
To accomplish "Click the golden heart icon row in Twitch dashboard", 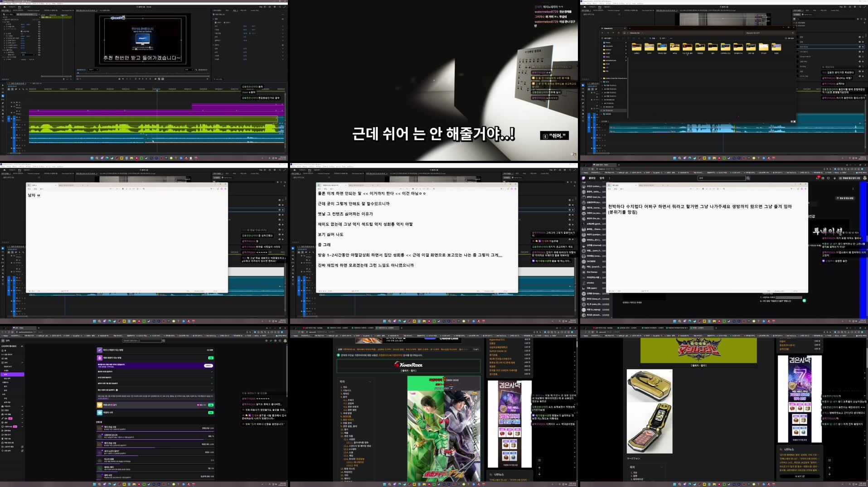I will pos(155,405).
